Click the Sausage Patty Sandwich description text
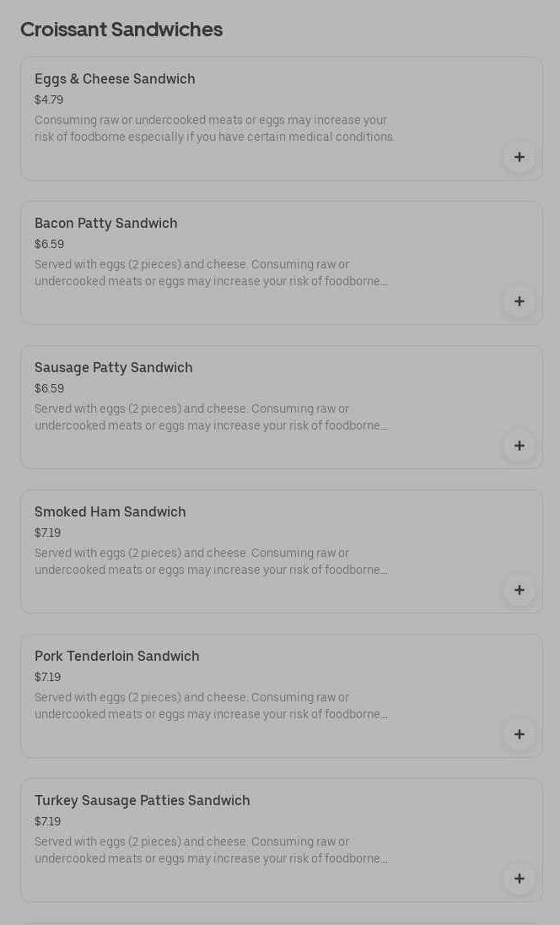 (x=211, y=417)
